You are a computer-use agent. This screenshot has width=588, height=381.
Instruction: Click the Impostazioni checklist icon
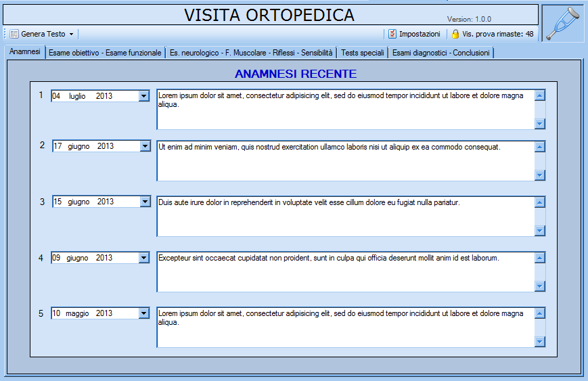(392, 34)
